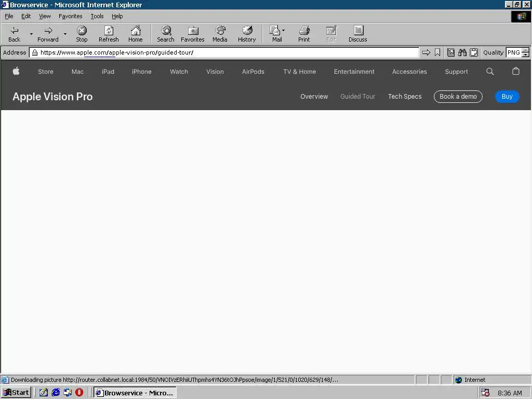This screenshot has height=399, width=532.
Task: Go back with the Back toolbar button
Action: 14,34
